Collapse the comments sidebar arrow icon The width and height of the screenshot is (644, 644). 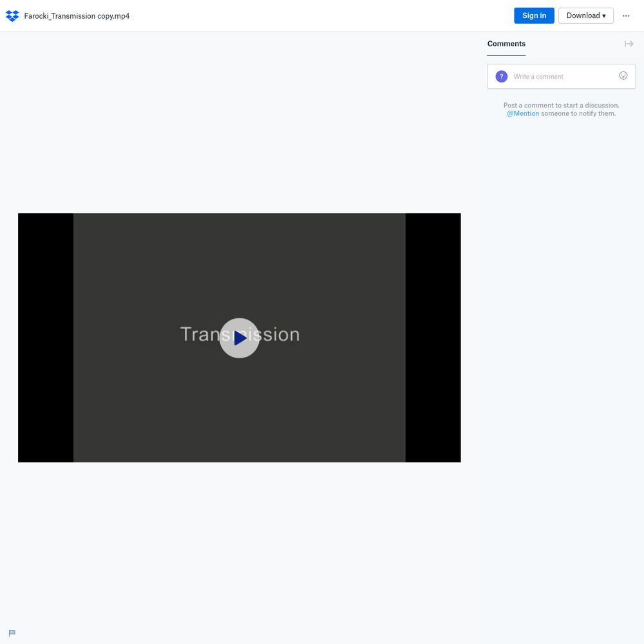[629, 44]
